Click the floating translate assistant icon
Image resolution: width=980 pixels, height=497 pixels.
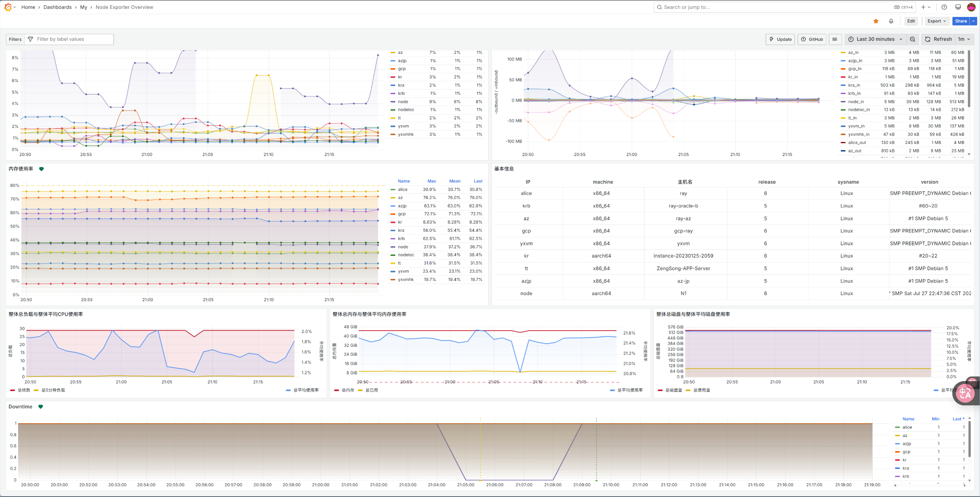click(965, 393)
